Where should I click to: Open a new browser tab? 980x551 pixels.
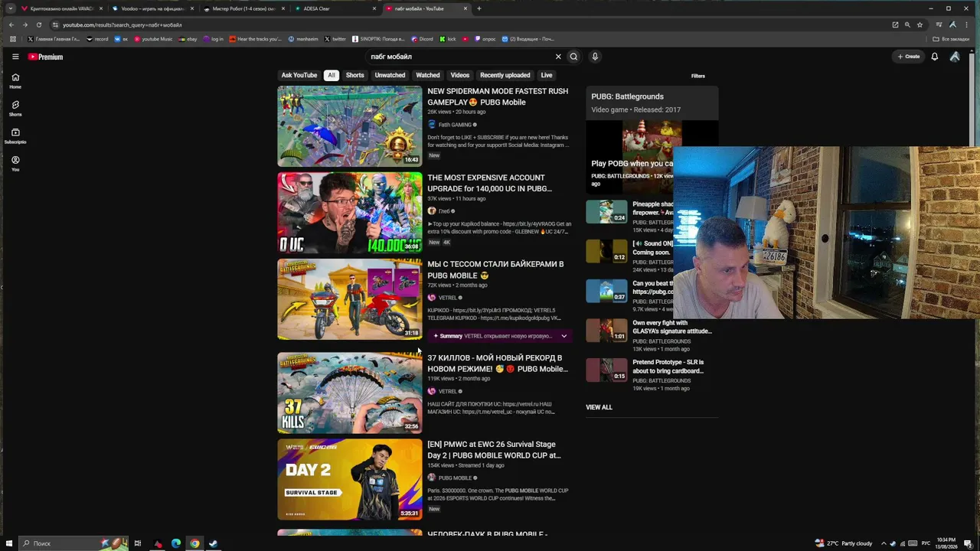479,8
